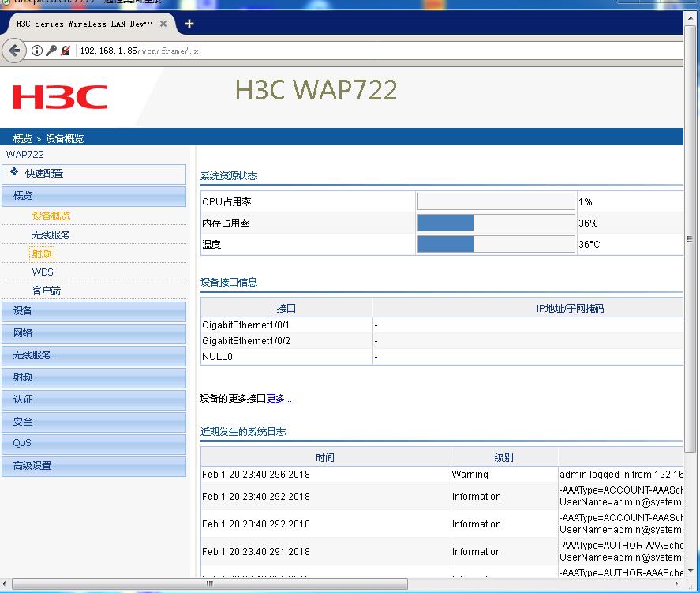Open 客户端 clients submenu item
Viewport: 700px width, 593px height.
47,291
